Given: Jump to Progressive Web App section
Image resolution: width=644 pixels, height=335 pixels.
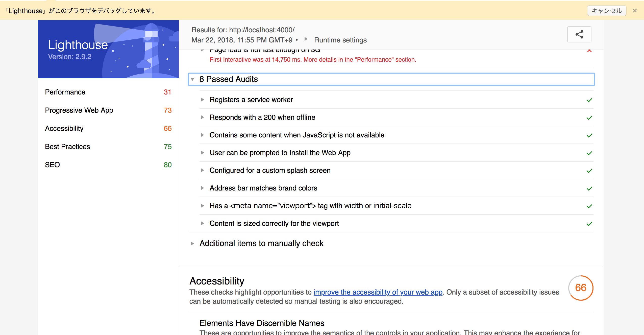Looking at the screenshot, I should pos(79,110).
